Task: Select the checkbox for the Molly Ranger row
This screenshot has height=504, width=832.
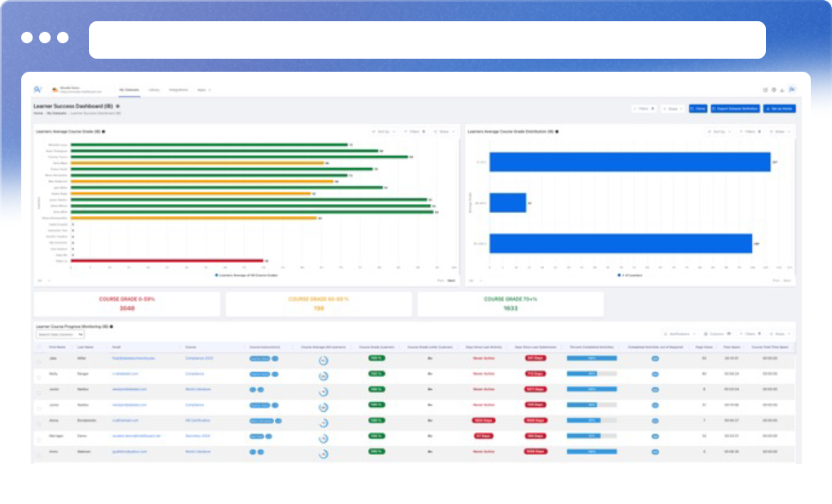Action: click(x=38, y=378)
